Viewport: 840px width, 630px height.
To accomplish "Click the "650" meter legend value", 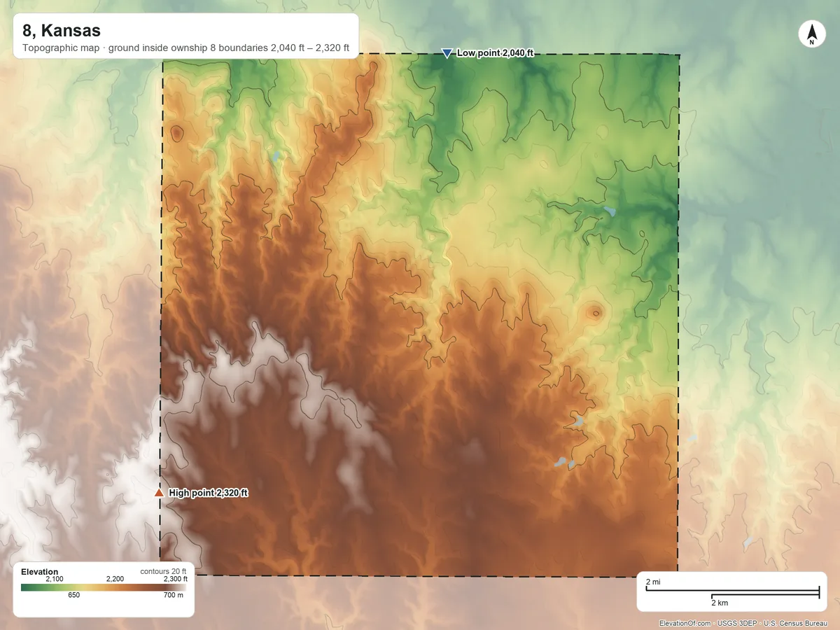I will pyautogui.click(x=74, y=596).
